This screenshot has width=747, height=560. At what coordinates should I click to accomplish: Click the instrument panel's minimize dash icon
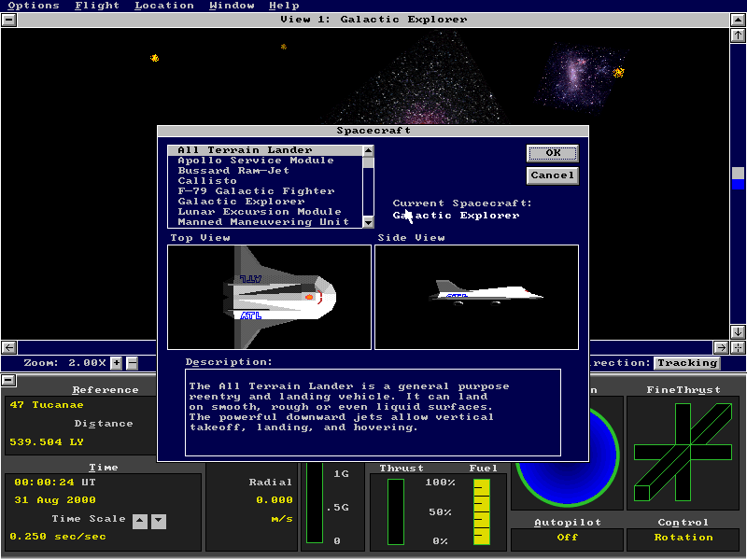[8, 379]
